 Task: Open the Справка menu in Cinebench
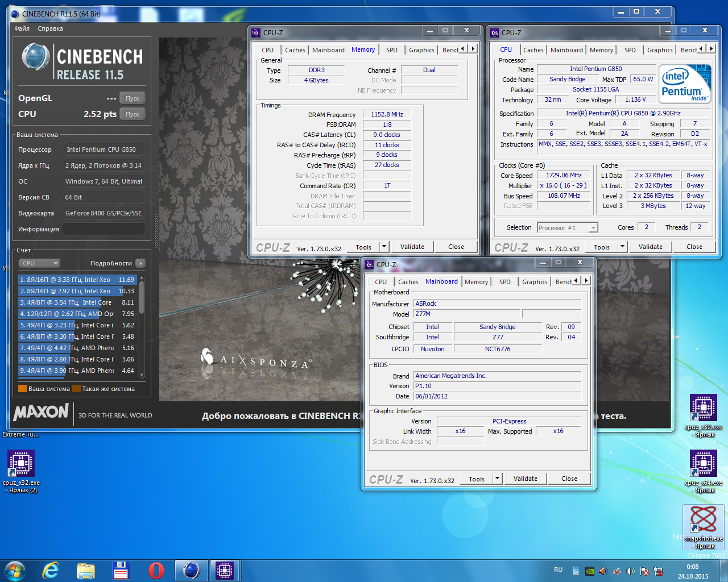tap(51, 28)
